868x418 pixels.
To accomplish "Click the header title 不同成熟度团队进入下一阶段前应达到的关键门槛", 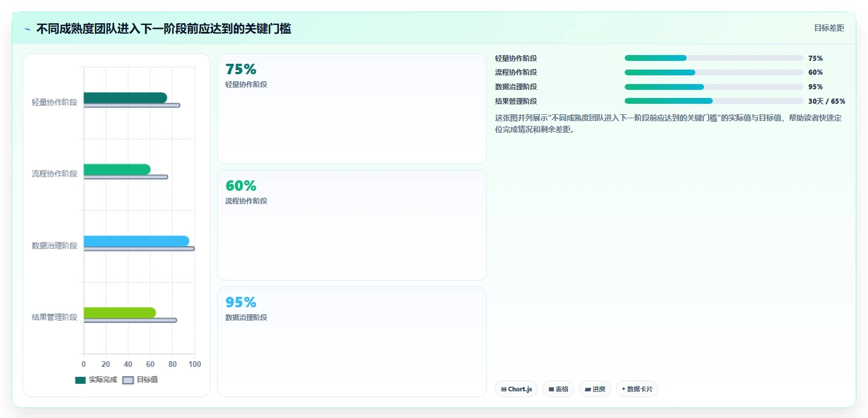I will (163, 28).
